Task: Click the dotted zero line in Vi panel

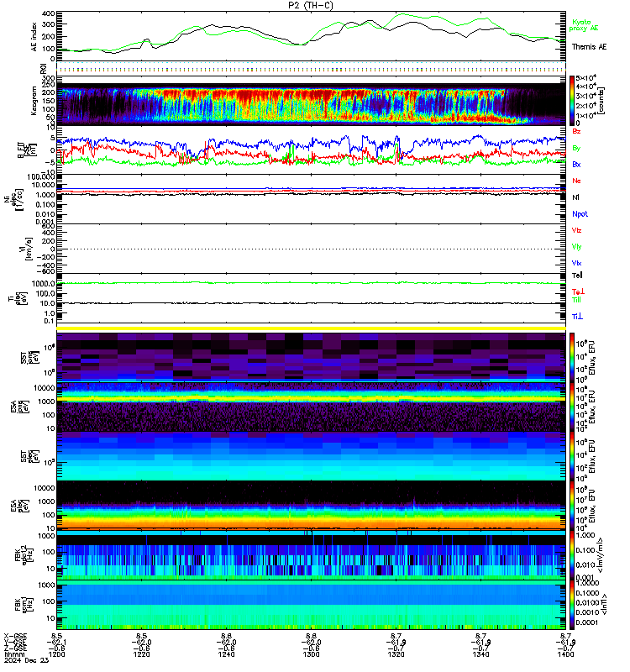Action: (311, 249)
